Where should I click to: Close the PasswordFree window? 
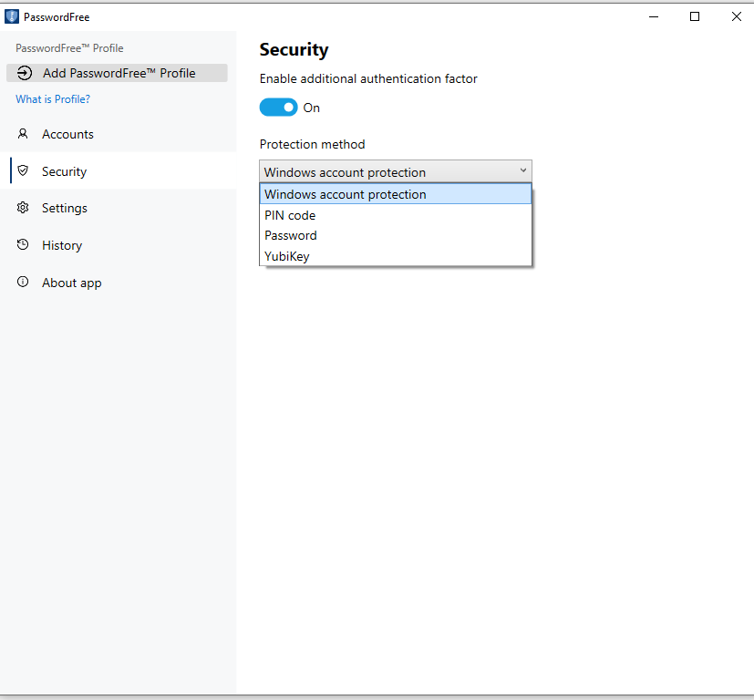click(736, 16)
